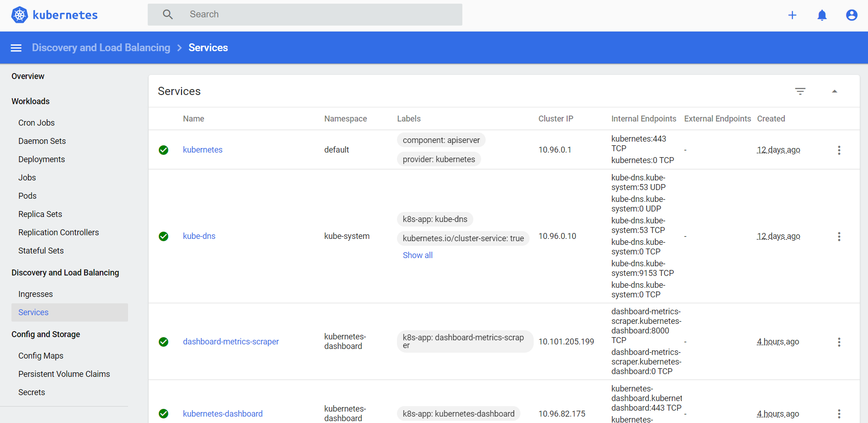Focus the Search input field
This screenshot has width=868, height=423.
(x=305, y=15)
